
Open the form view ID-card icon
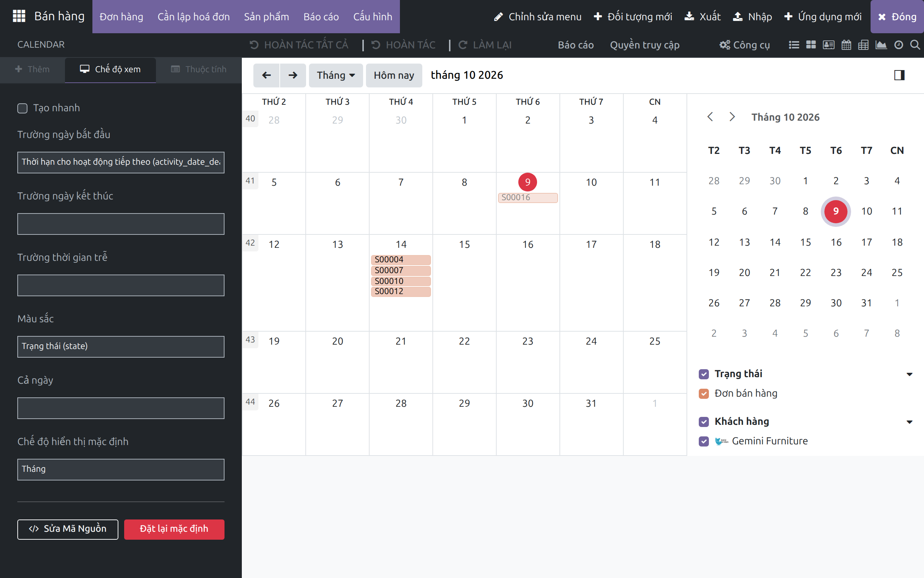828,45
